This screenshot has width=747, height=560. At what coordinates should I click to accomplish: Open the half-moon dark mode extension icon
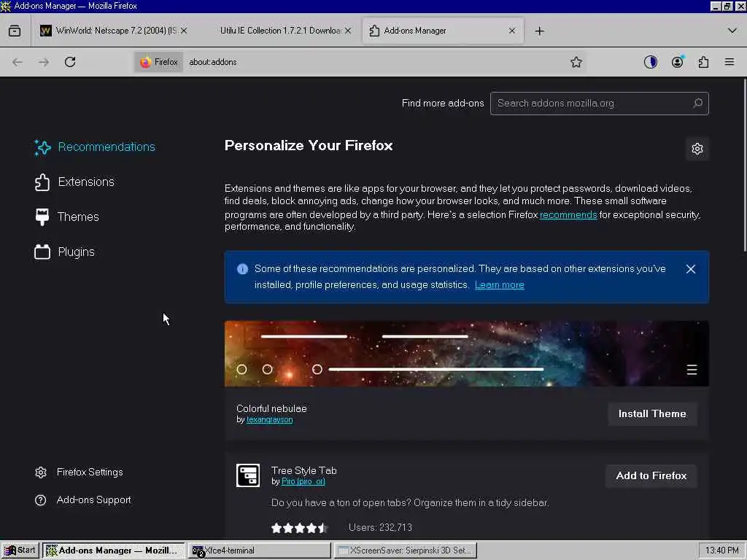pyautogui.click(x=651, y=62)
